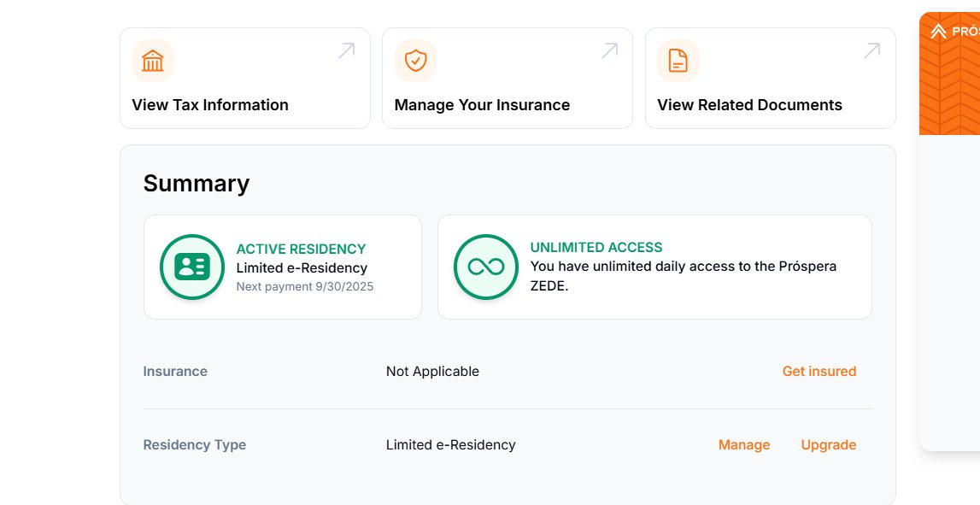Click the document icon on View Related Documents
This screenshot has width=980, height=505.
678,61
